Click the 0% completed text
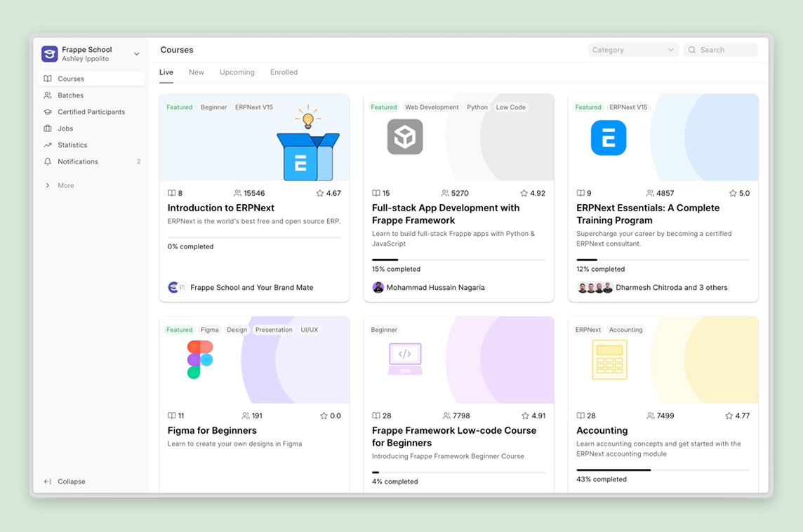The height and width of the screenshot is (532, 803). click(x=190, y=246)
